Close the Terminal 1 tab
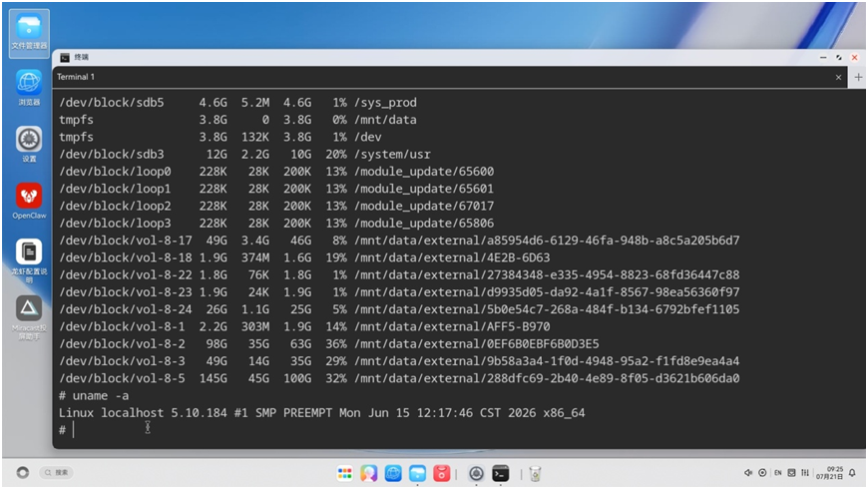The width and height of the screenshot is (868, 489). click(838, 78)
